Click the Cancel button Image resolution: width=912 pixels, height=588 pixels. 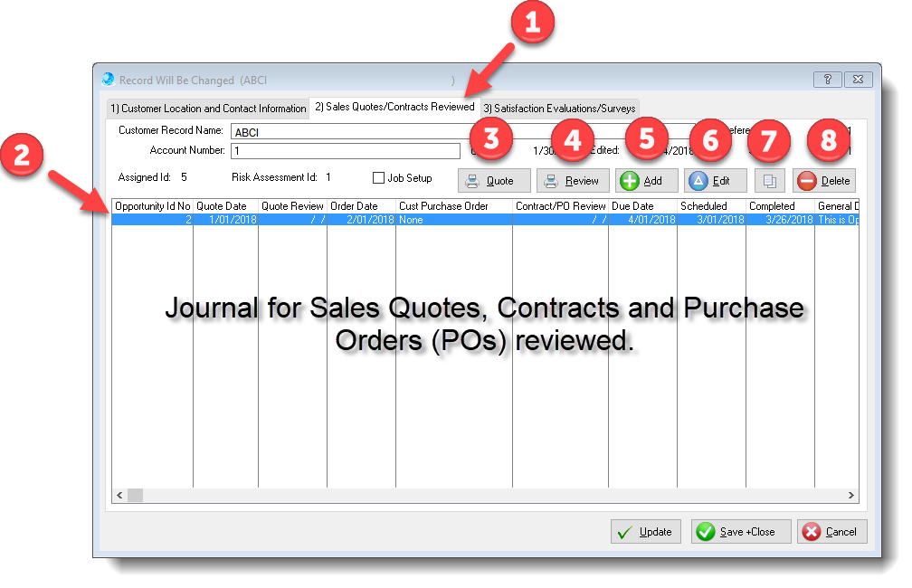[x=831, y=531]
